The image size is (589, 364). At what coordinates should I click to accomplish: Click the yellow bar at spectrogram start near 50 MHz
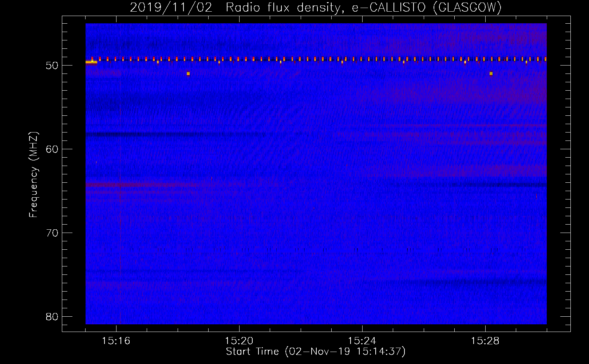coord(91,62)
